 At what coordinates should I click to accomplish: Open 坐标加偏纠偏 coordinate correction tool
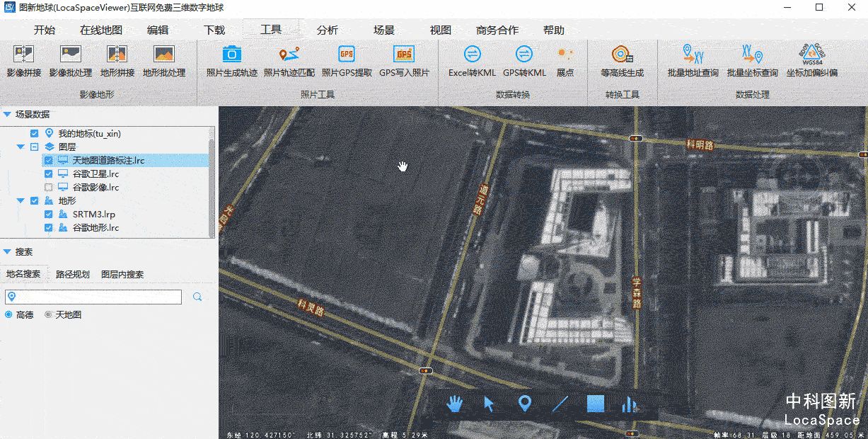tap(811, 61)
